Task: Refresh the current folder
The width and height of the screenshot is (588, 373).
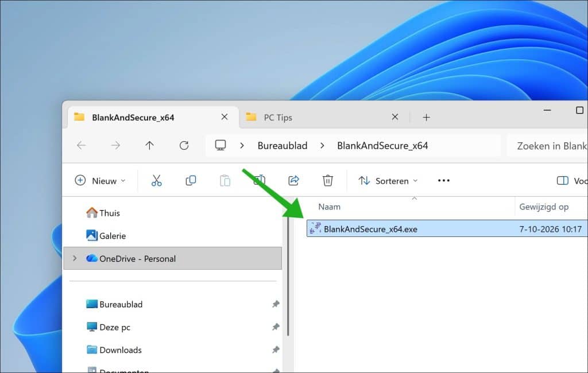Action: tap(184, 145)
